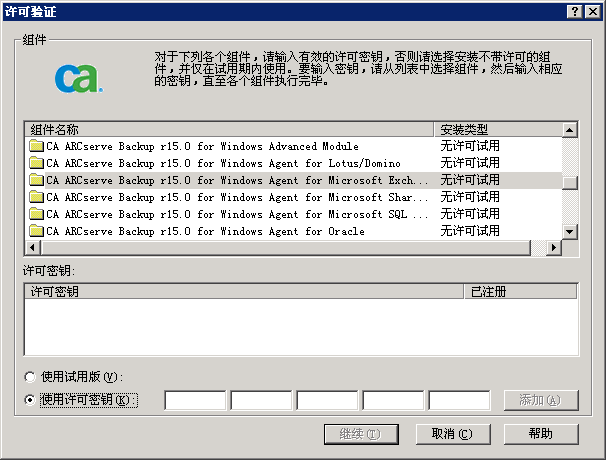This screenshot has height=460, width=606.
Task: Select Agent for Microsoft Exch... row
Action: [x=293, y=180]
